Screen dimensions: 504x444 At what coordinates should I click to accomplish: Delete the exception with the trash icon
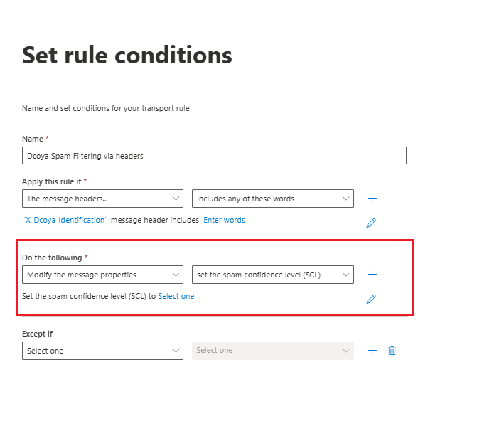pos(392,350)
